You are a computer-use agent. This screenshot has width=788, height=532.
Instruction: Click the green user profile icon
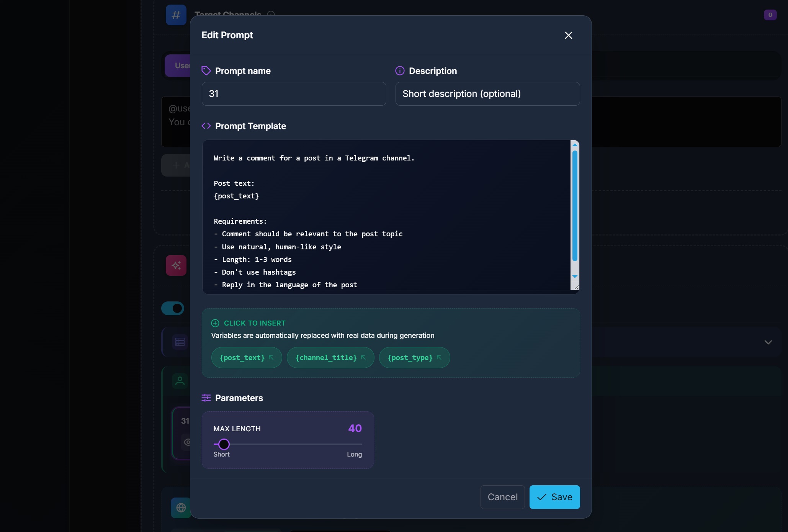(180, 381)
